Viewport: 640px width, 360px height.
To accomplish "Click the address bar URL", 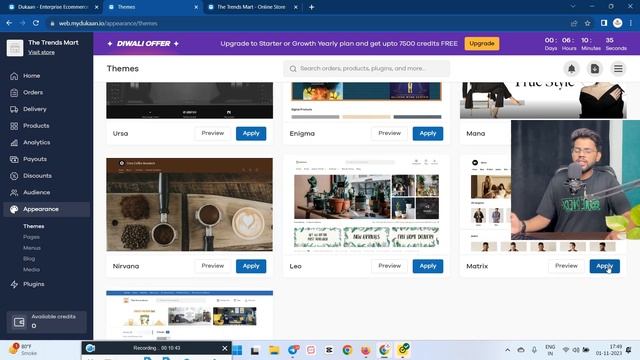I will pos(108,24).
